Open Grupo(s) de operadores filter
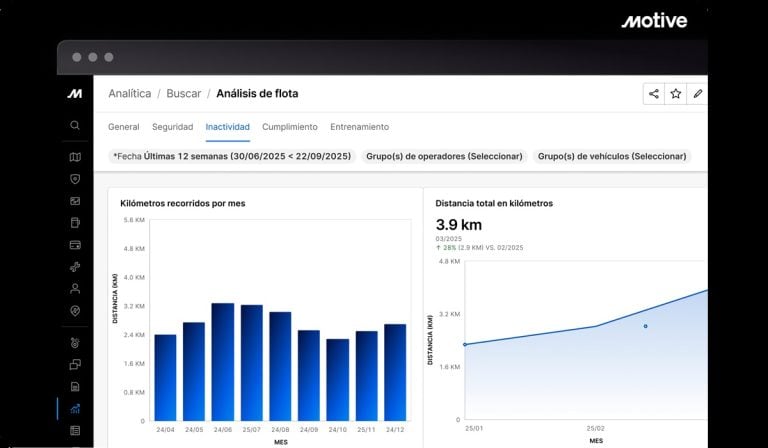This screenshot has height=448, width=768. [444, 157]
